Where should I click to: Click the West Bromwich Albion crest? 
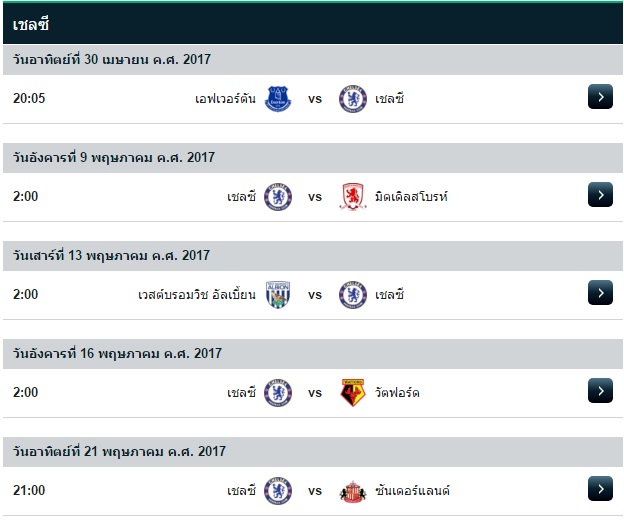tap(277, 294)
